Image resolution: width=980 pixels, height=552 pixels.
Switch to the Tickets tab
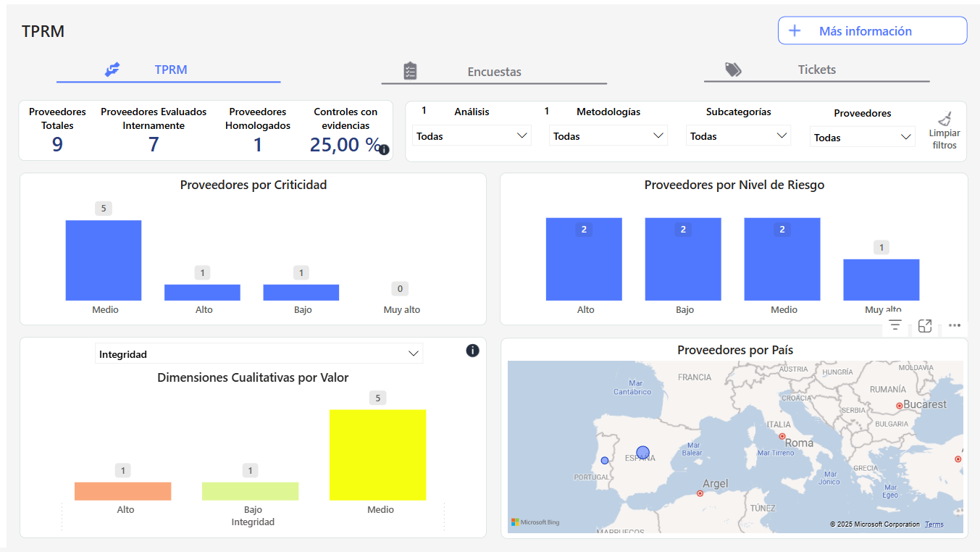click(x=816, y=70)
